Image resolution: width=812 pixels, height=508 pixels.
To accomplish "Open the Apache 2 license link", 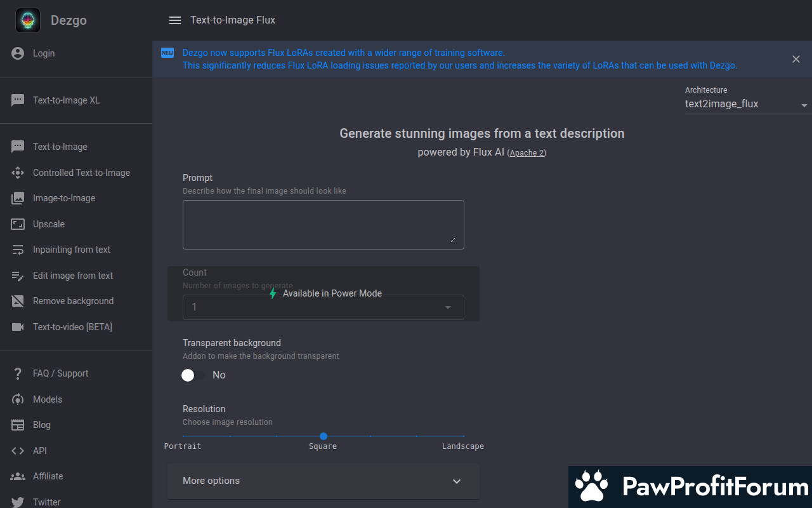I will pos(527,153).
